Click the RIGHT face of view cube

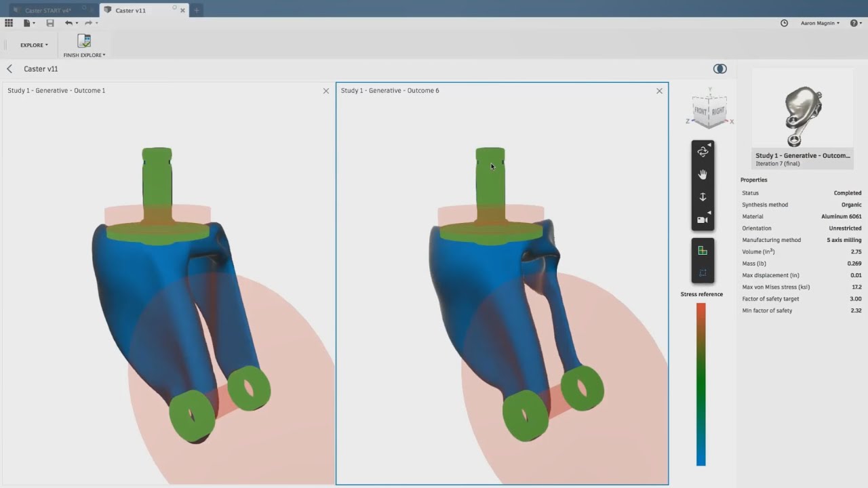pos(718,110)
